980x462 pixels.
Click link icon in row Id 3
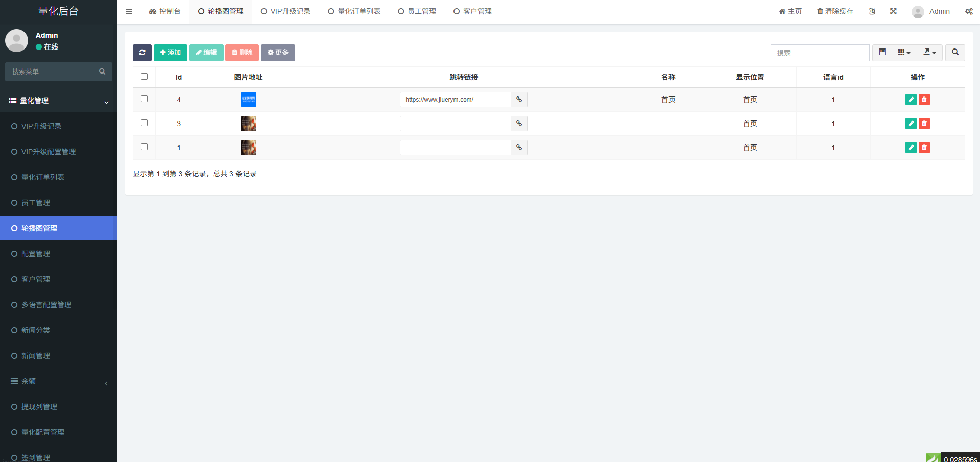click(x=519, y=124)
